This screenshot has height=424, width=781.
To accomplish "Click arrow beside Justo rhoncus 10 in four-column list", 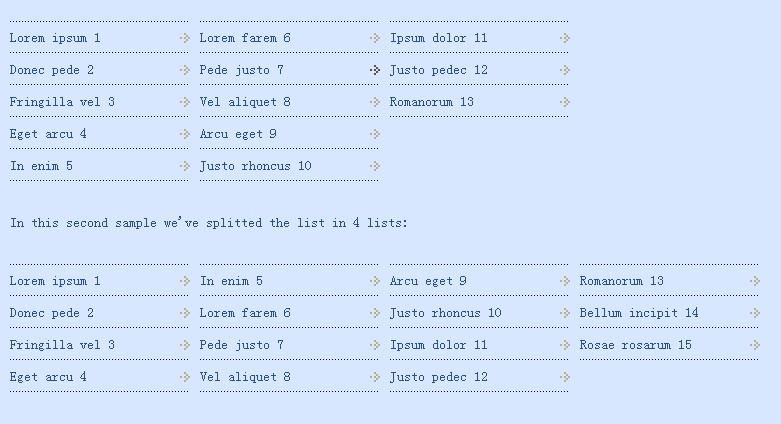I will click(564, 313).
